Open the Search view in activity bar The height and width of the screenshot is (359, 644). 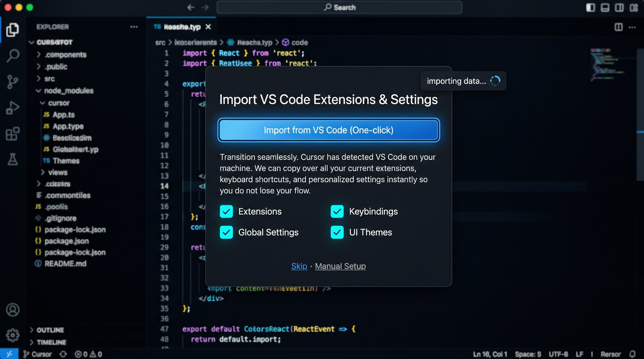point(13,55)
